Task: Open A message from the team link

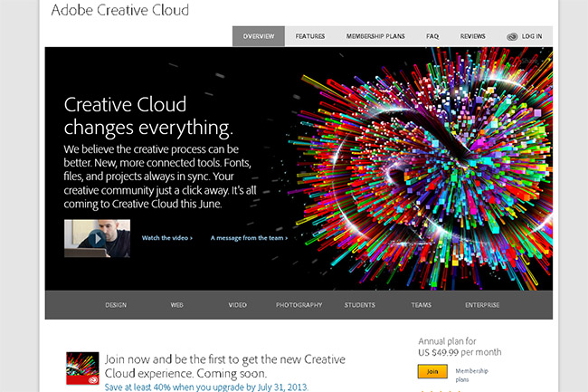Action: [x=249, y=238]
